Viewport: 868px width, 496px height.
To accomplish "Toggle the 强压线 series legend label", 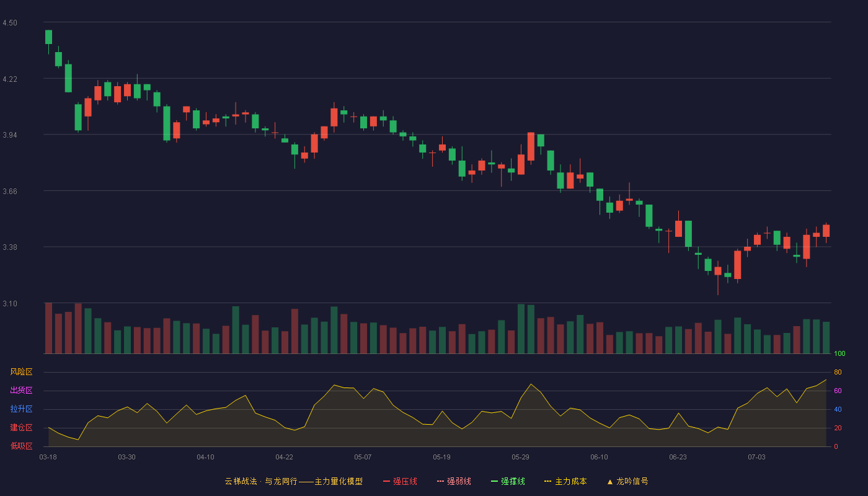I will (405, 481).
